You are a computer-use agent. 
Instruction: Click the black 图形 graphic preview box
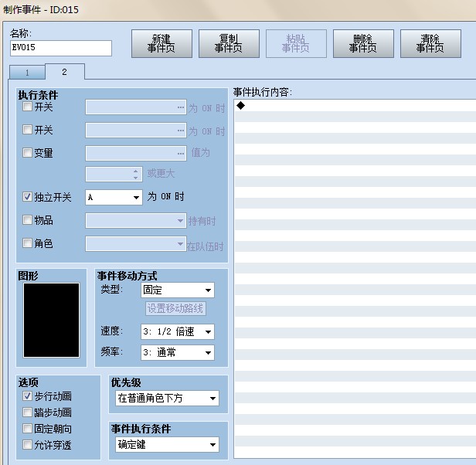click(x=51, y=321)
